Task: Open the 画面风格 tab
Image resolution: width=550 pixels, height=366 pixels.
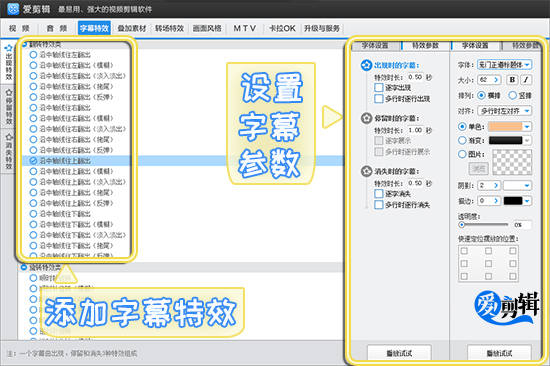Action: (x=207, y=28)
